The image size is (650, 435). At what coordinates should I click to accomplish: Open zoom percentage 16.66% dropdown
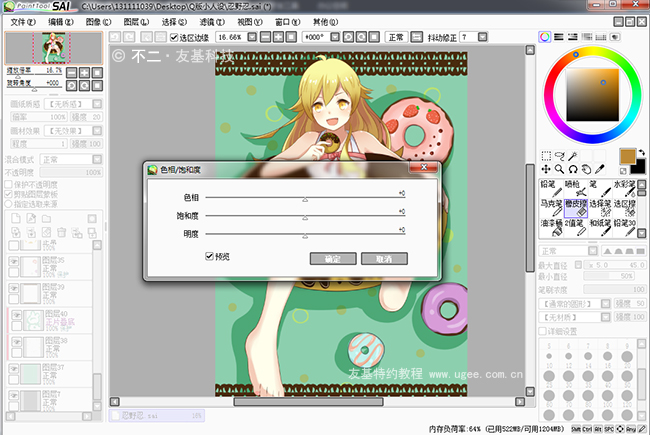click(x=252, y=37)
